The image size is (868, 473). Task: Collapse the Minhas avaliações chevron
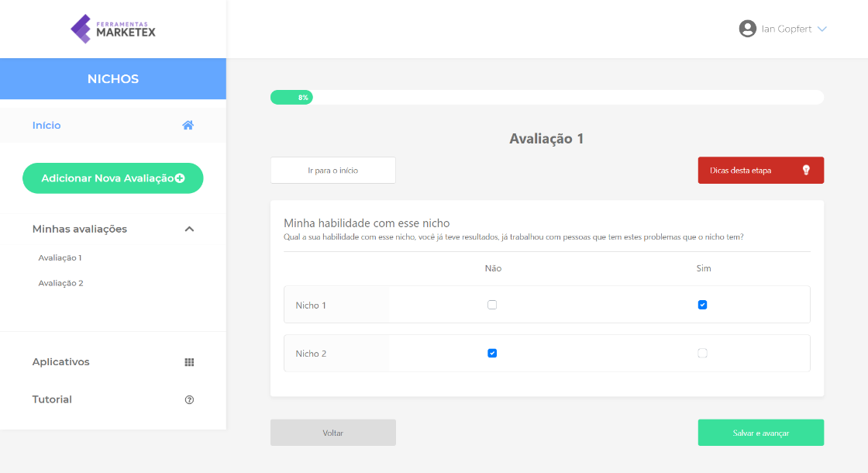point(189,229)
